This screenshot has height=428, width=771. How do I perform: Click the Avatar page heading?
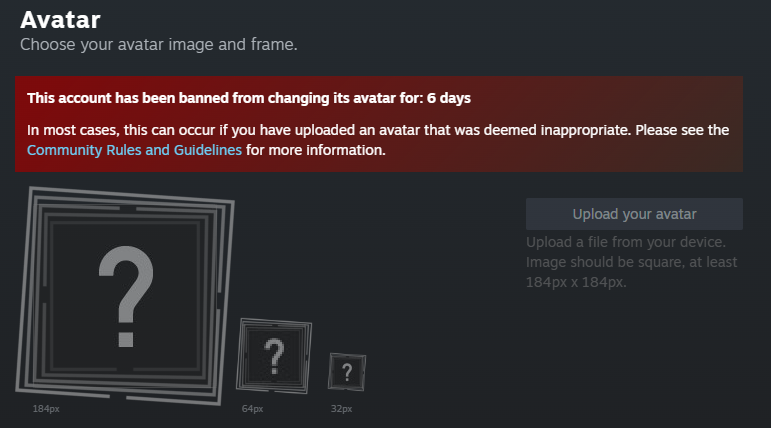coord(60,19)
